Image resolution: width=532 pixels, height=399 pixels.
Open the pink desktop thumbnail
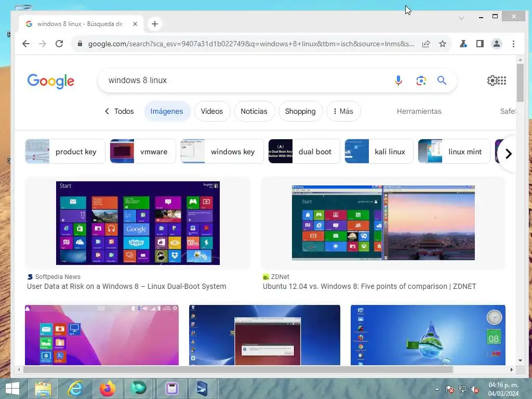[x=102, y=335]
